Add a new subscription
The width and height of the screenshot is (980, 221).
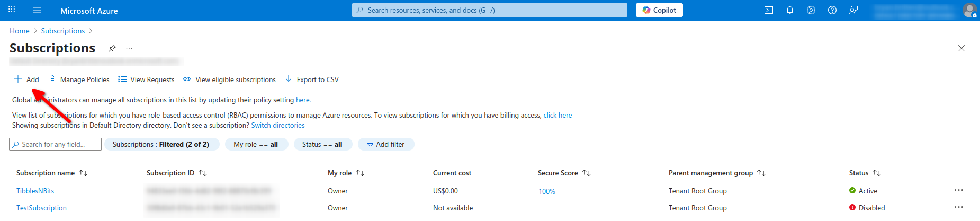point(26,79)
